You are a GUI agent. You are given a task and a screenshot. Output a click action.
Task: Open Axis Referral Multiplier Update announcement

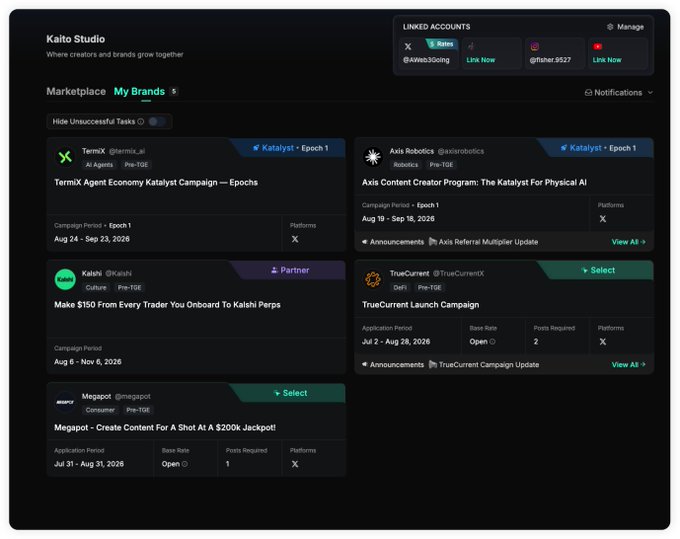[488, 242]
